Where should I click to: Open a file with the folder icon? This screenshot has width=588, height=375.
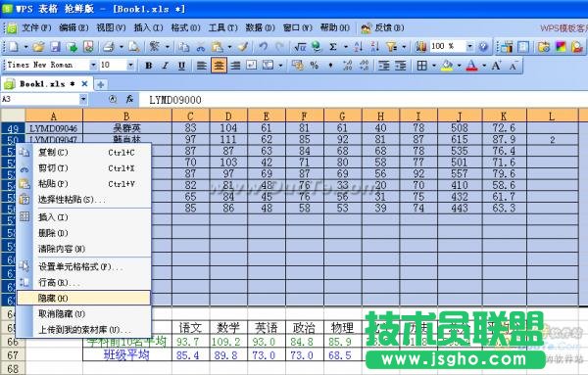pyautogui.click(x=38, y=46)
